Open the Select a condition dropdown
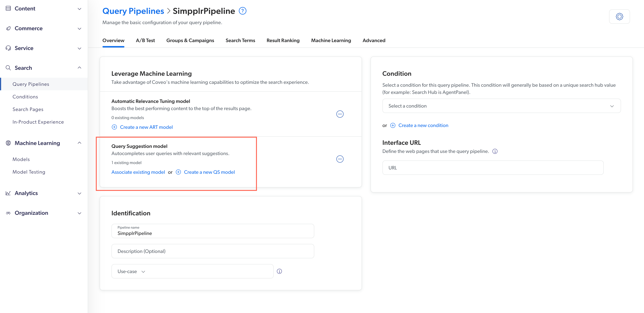644x313 pixels. coord(501,106)
